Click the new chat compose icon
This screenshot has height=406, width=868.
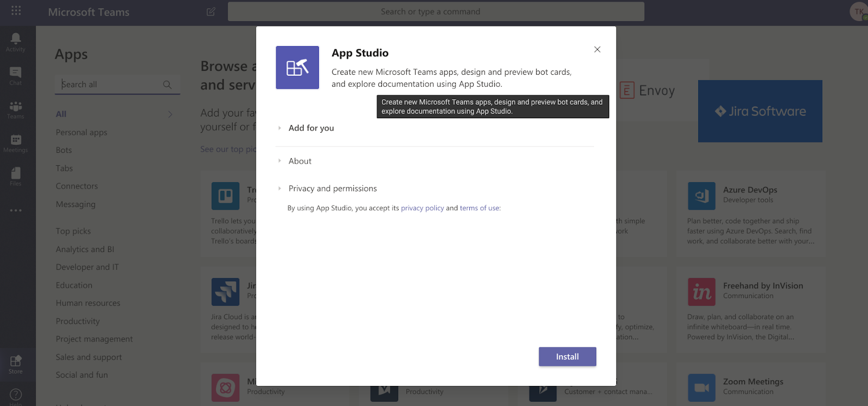(x=211, y=11)
